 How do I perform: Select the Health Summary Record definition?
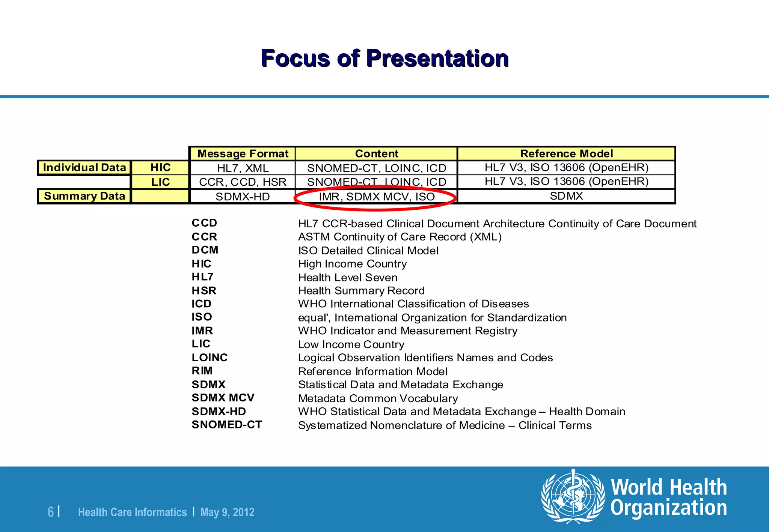[361, 291]
